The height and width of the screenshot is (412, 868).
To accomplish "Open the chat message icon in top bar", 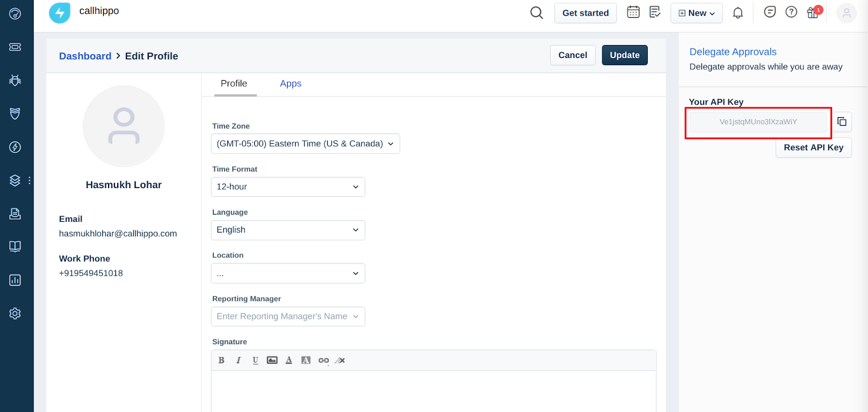I will [770, 12].
